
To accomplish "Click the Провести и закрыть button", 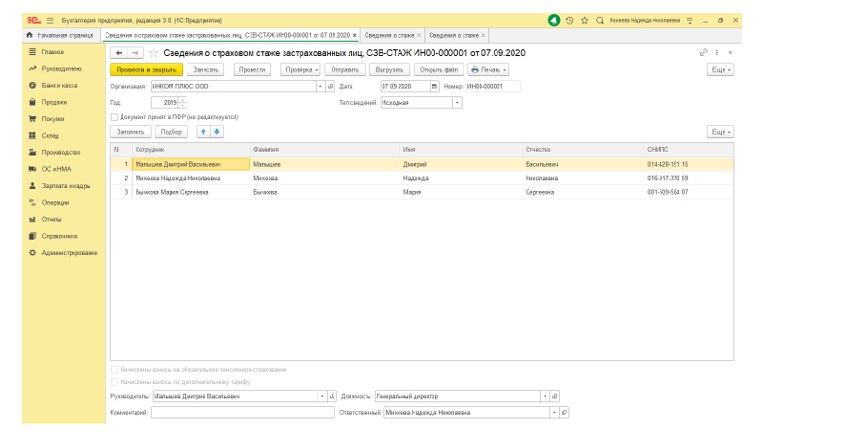I will pyautogui.click(x=146, y=70).
